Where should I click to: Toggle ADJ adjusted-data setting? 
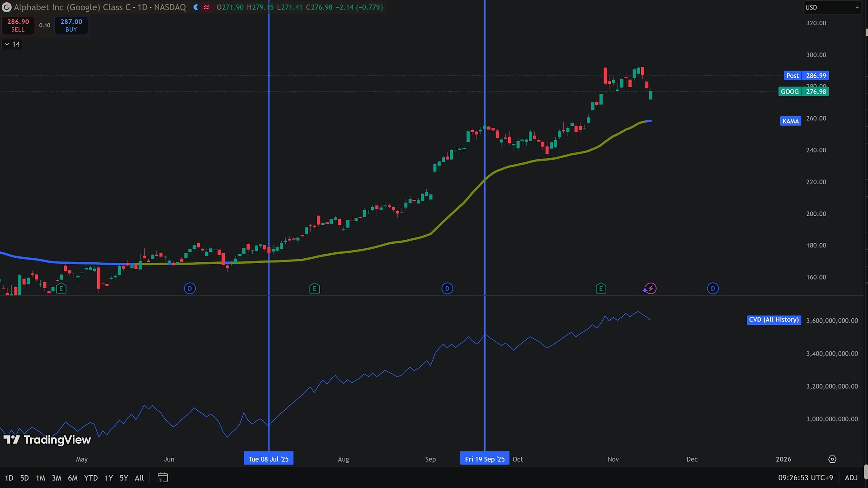pyautogui.click(x=851, y=478)
